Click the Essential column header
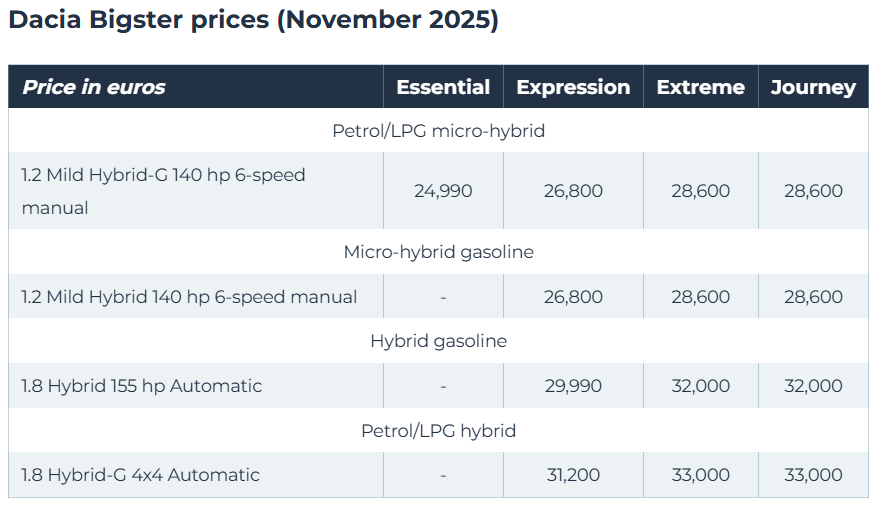The width and height of the screenshot is (874, 510). [443, 87]
